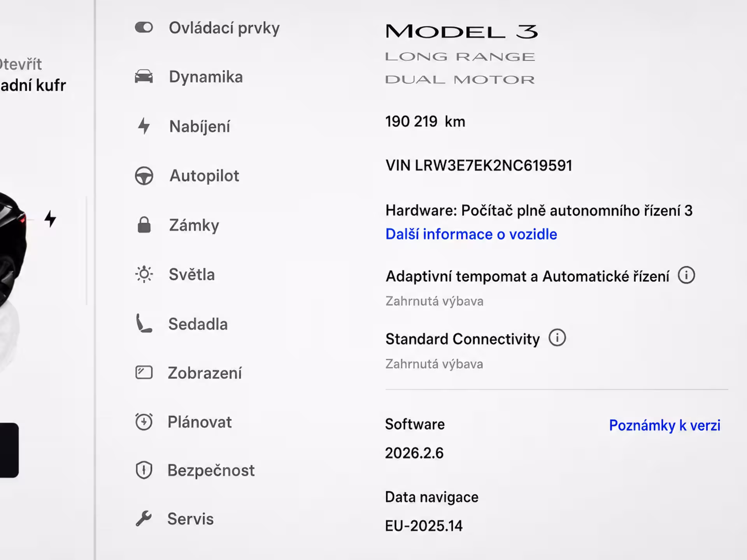Open the Bezpečnost menu item
The image size is (747, 560).
point(195,471)
